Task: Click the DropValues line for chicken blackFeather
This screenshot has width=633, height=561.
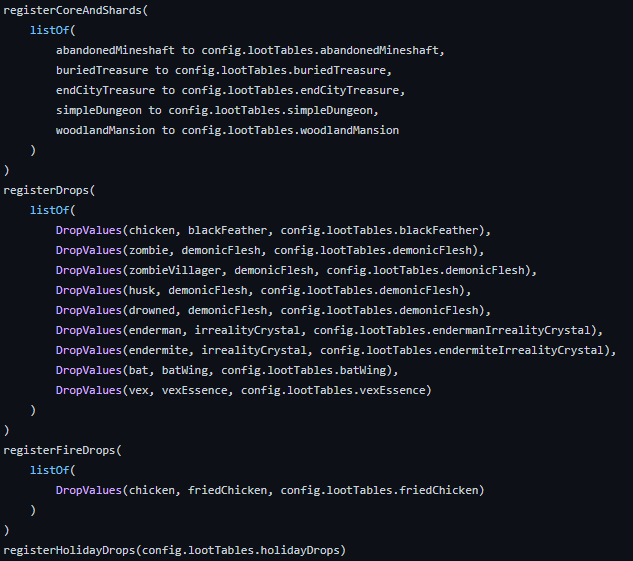Action: pyautogui.click(x=273, y=230)
